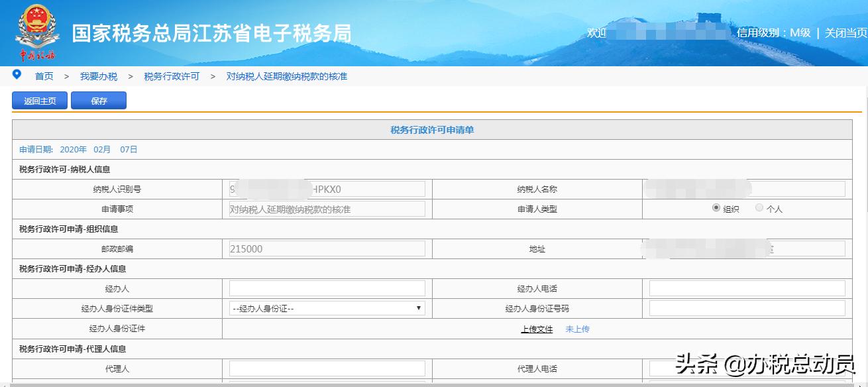Navigate to 首页 in the breadcrumb

[44, 76]
